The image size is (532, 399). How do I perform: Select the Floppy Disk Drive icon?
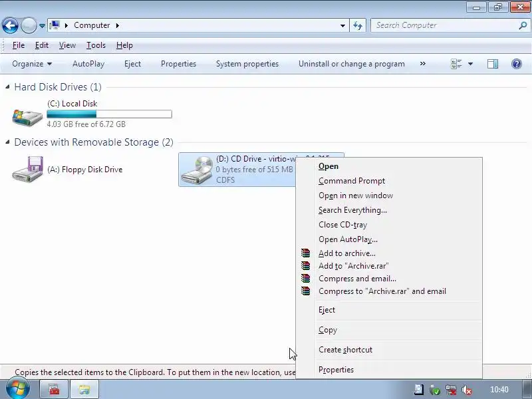(x=27, y=169)
